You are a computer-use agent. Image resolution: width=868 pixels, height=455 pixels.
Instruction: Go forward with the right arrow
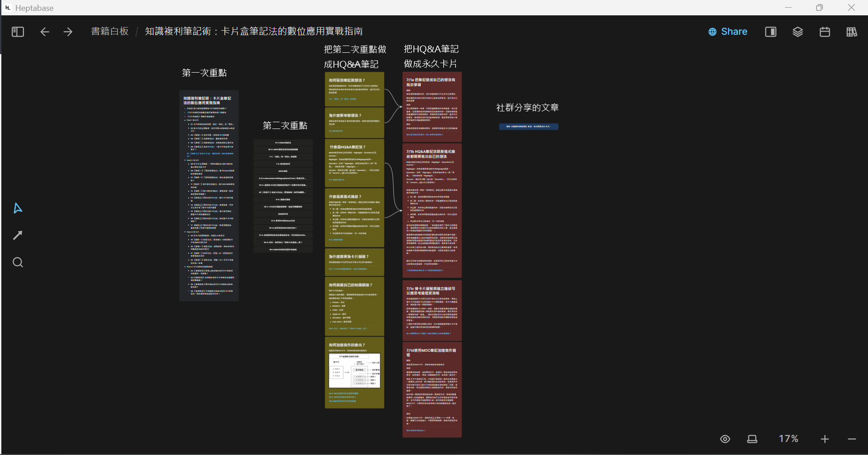pyautogui.click(x=68, y=32)
